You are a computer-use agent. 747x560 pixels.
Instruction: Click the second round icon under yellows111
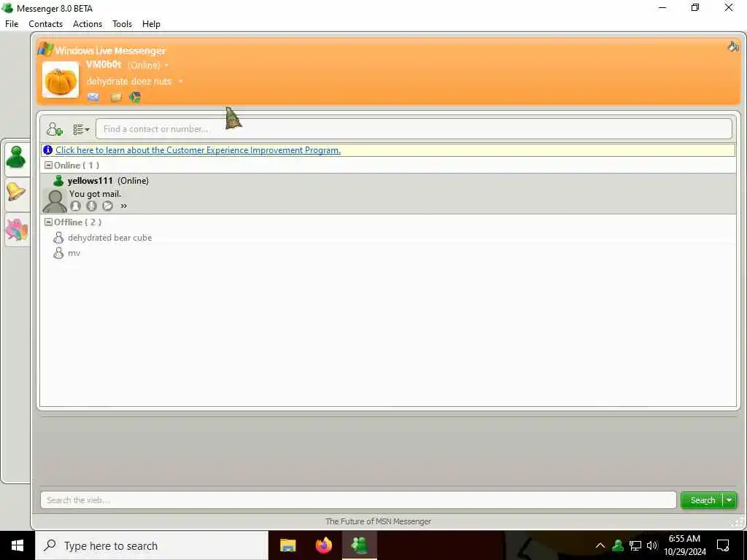[x=91, y=206]
